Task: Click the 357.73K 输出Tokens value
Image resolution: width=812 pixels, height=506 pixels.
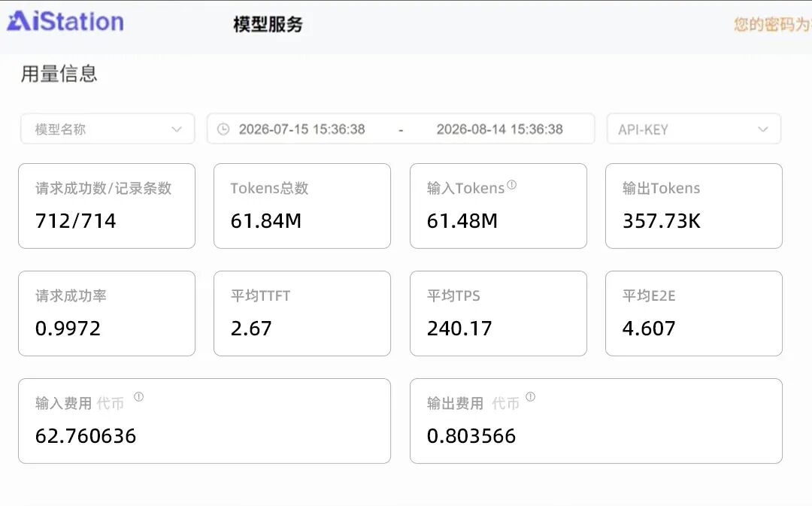Action: click(x=662, y=221)
